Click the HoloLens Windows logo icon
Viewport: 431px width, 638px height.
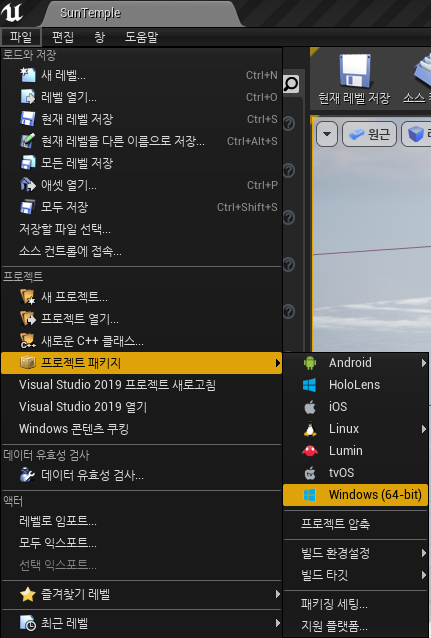[x=310, y=385]
